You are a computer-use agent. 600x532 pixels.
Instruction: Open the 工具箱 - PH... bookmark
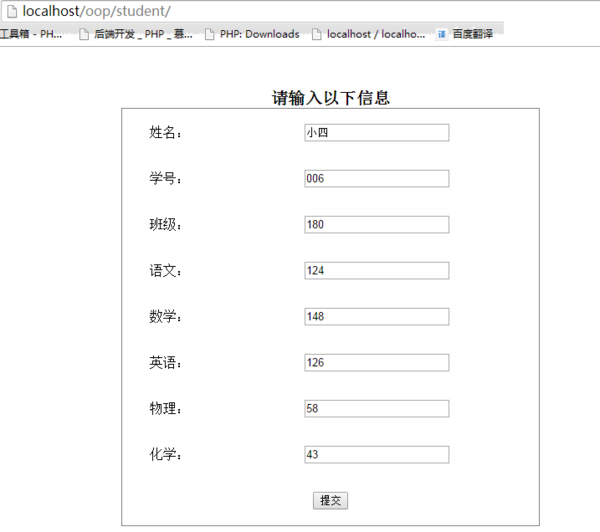(31, 34)
